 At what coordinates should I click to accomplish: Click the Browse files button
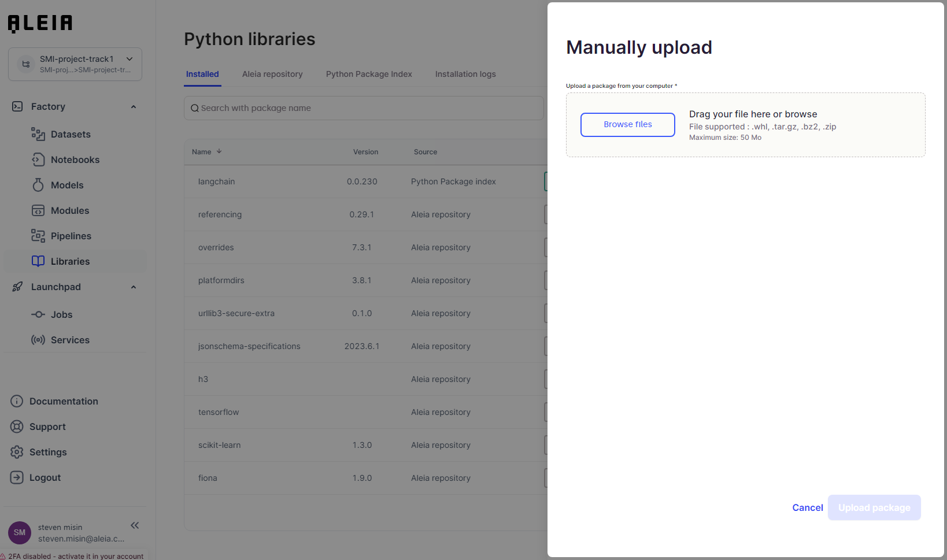(627, 125)
